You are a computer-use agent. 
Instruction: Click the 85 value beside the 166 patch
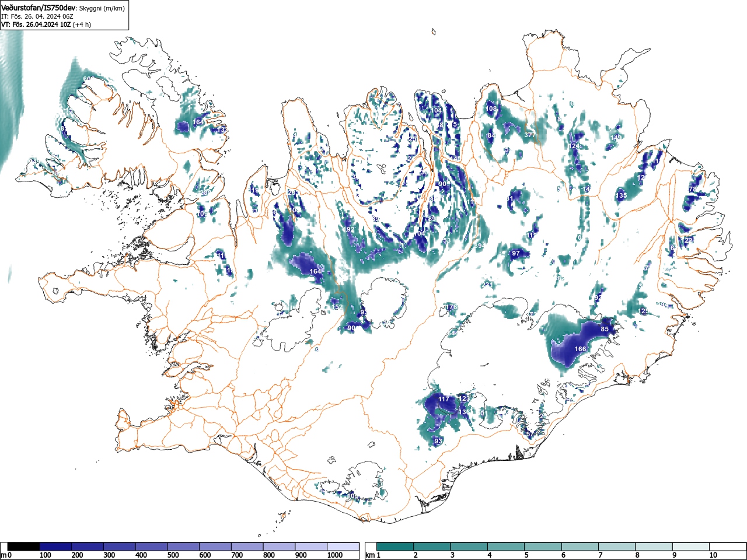605,329
